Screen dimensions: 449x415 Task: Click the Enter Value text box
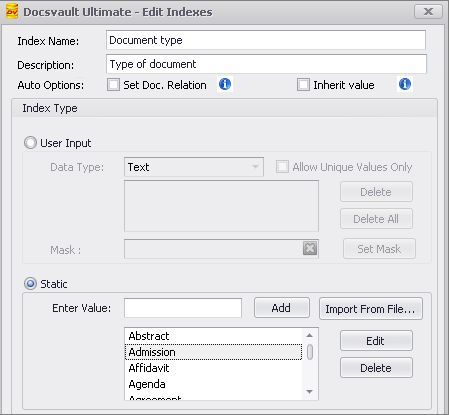pyautogui.click(x=183, y=308)
